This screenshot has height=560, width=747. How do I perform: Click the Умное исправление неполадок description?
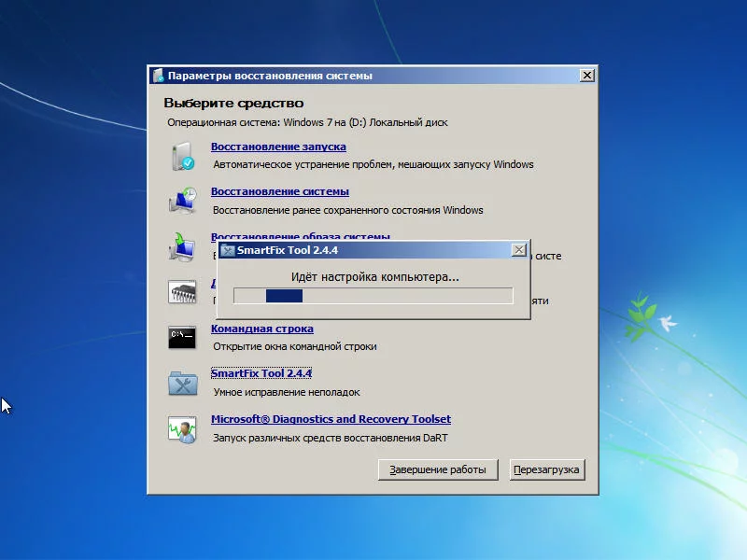coord(287,392)
